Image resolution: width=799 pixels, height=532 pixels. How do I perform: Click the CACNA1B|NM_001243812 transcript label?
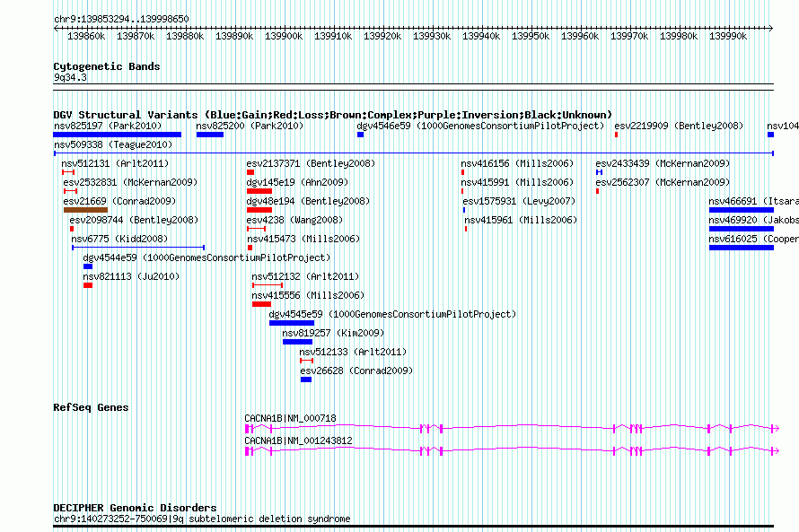299,440
